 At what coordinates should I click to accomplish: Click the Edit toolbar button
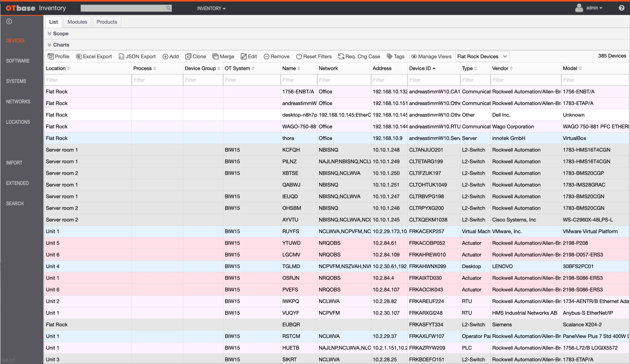click(249, 56)
